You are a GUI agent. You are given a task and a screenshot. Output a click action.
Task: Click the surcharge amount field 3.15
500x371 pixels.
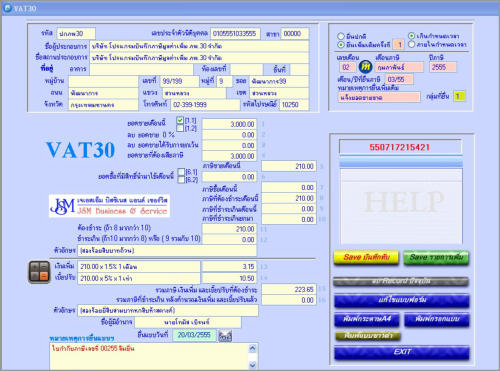(x=229, y=267)
